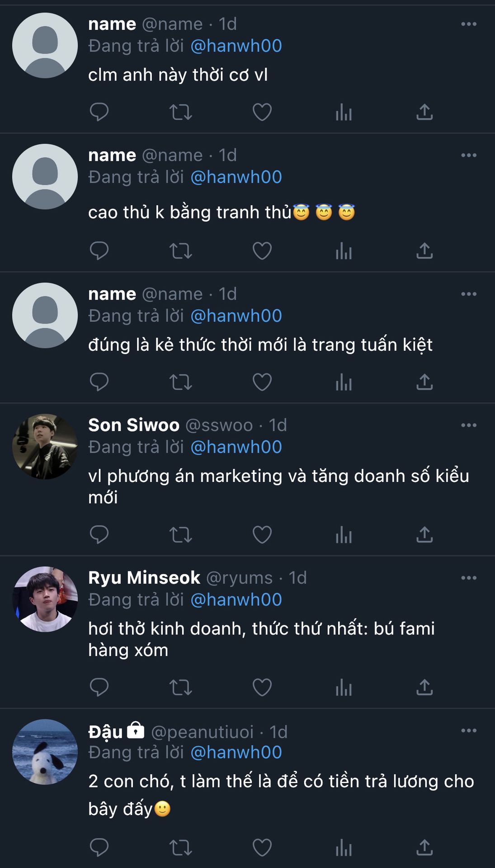This screenshot has height=868, width=495.
Task: Like Ryu Minseok's "hơi thở kinh doanh" tweet
Action: (262, 687)
